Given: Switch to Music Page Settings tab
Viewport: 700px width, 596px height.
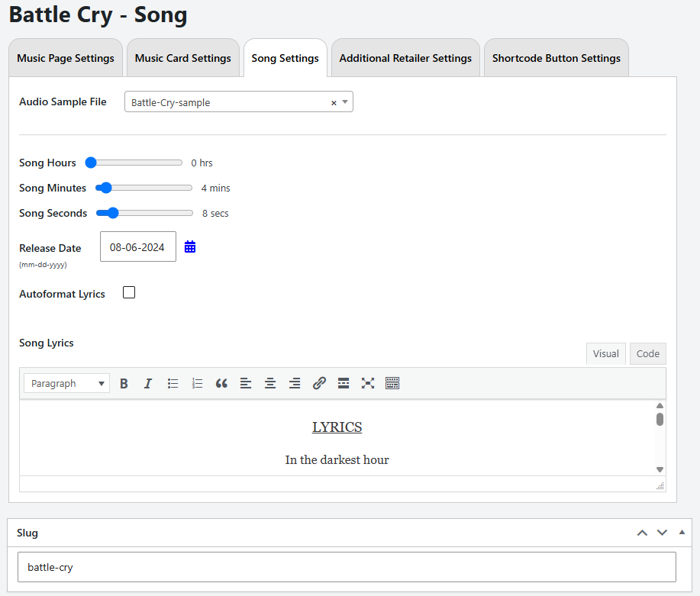Looking at the screenshot, I should click(x=66, y=58).
